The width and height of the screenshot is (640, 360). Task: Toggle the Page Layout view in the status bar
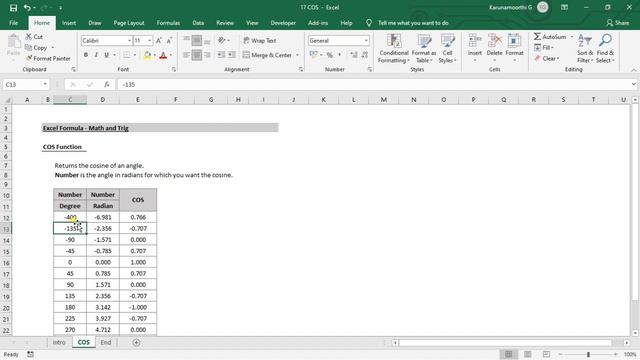(x=527, y=354)
